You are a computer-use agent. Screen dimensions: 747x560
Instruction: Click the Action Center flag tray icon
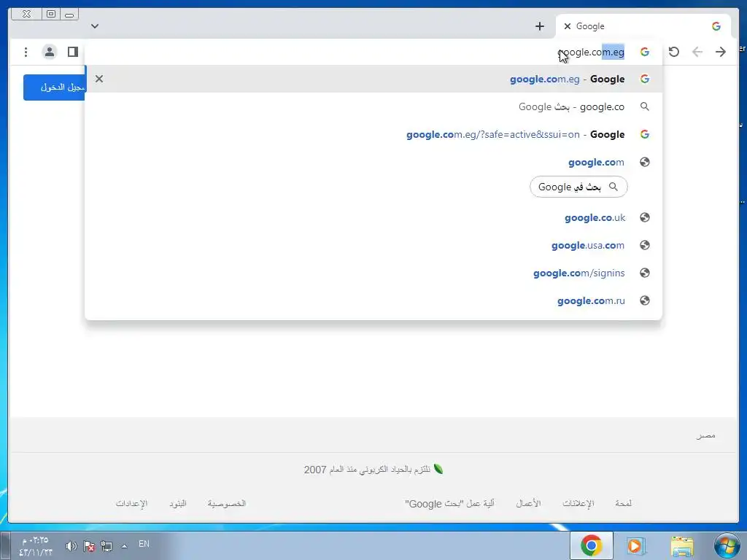pyautogui.click(x=88, y=546)
